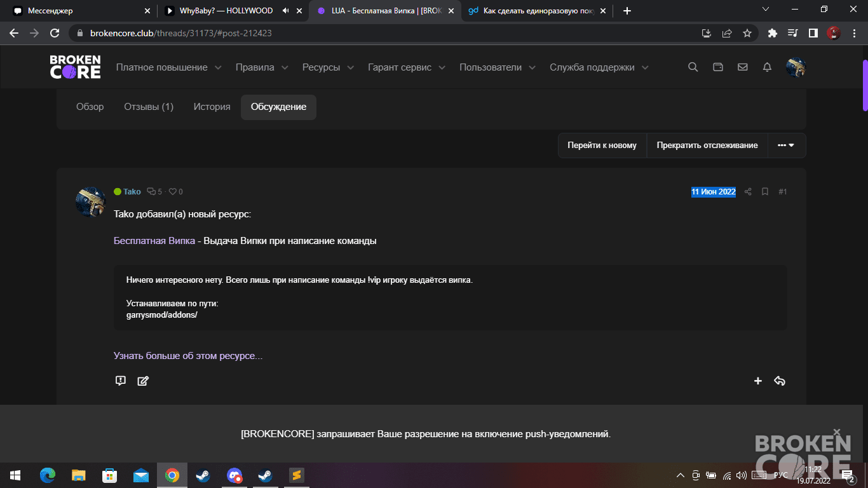Open the Узнать больше об этом ресурсе link
This screenshot has height=488, width=868.
click(188, 356)
